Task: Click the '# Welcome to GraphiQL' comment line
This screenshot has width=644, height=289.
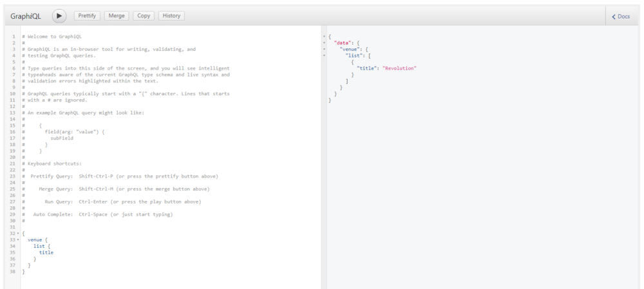Action: click(x=56, y=36)
